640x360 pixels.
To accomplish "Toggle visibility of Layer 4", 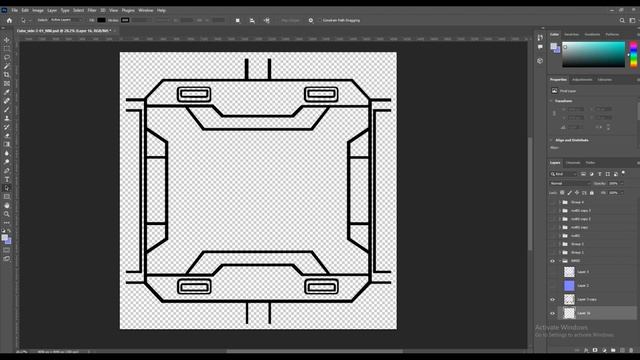I will (553, 272).
